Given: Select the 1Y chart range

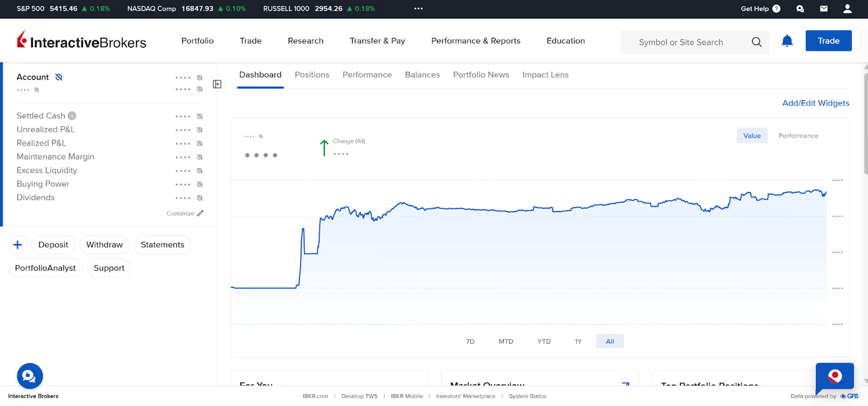Looking at the screenshot, I should (578, 341).
